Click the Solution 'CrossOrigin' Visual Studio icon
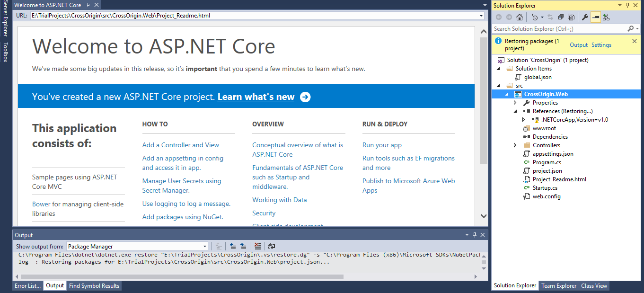Image resolution: width=644 pixels, height=293 pixels. tap(501, 60)
